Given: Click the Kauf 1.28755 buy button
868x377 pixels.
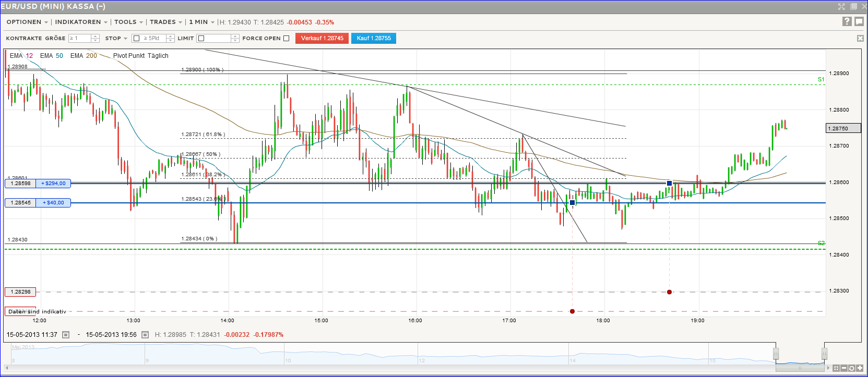Looking at the screenshot, I should coord(374,38).
